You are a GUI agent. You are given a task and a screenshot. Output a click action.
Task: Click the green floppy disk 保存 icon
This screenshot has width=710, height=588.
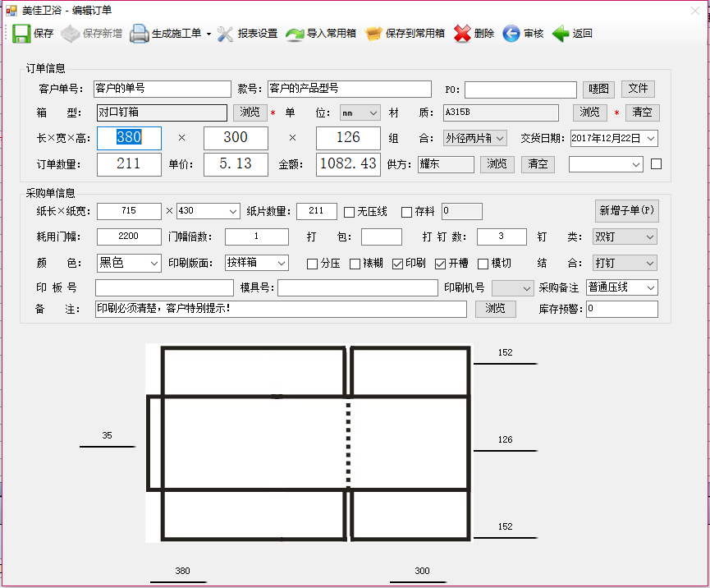[21, 34]
